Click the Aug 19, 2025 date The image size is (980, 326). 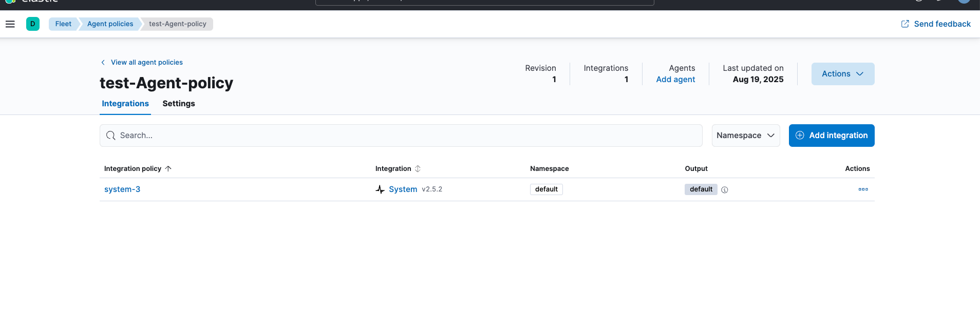(x=758, y=80)
